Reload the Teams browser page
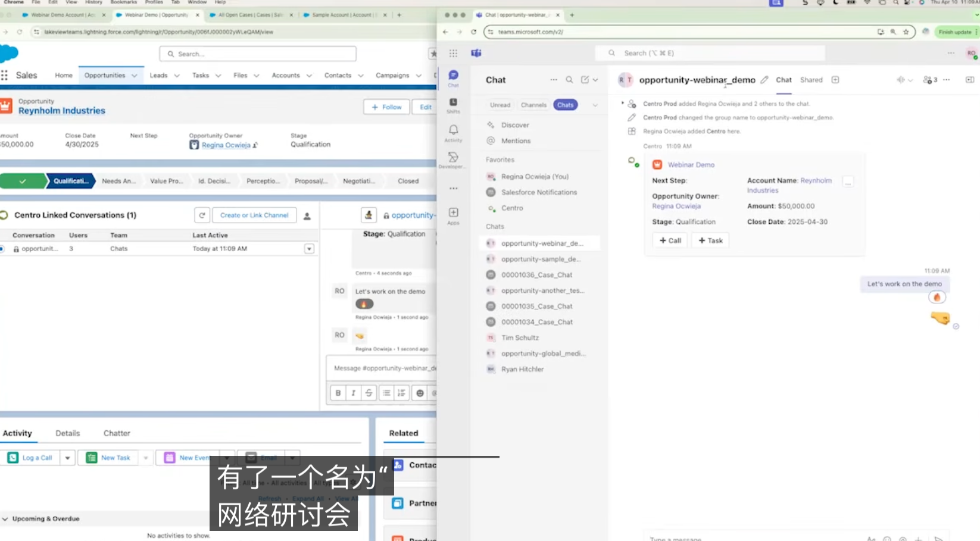This screenshot has height=541, width=980. [473, 32]
